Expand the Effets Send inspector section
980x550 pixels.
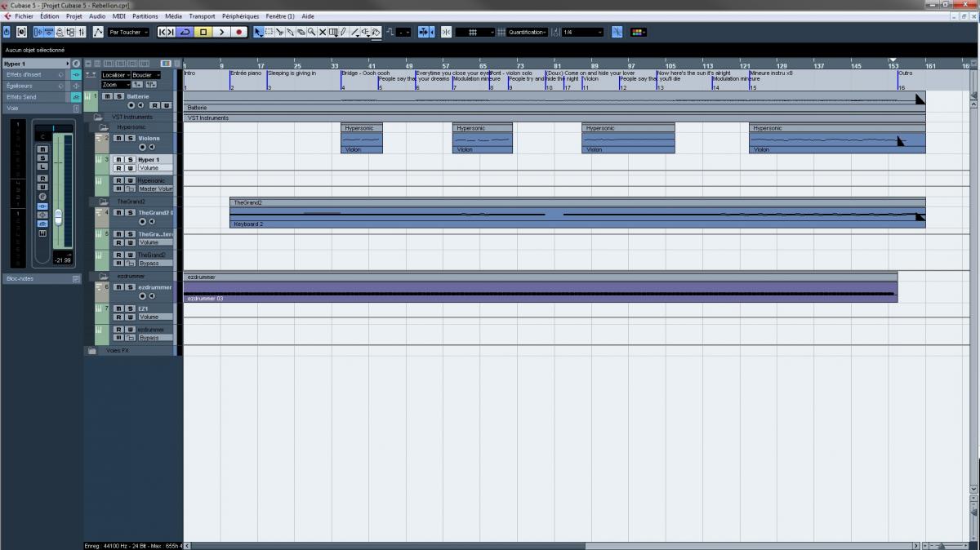coord(34,97)
